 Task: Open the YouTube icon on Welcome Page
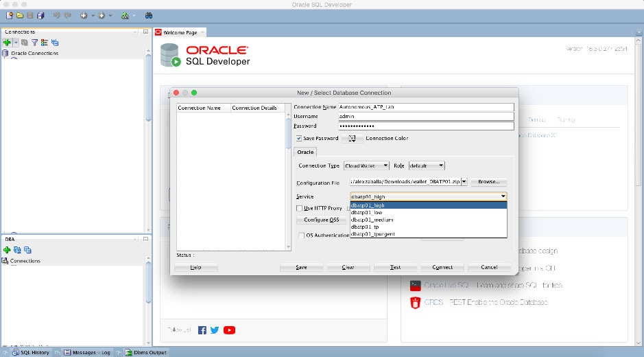229,330
